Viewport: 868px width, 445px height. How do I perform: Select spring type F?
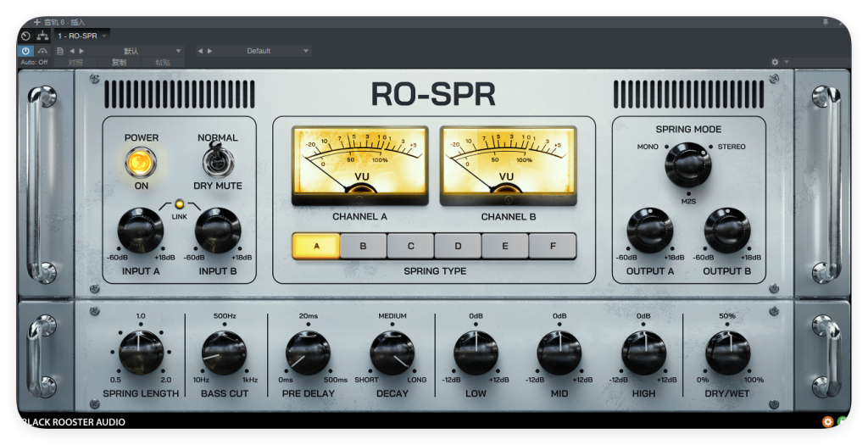point(553,246)
